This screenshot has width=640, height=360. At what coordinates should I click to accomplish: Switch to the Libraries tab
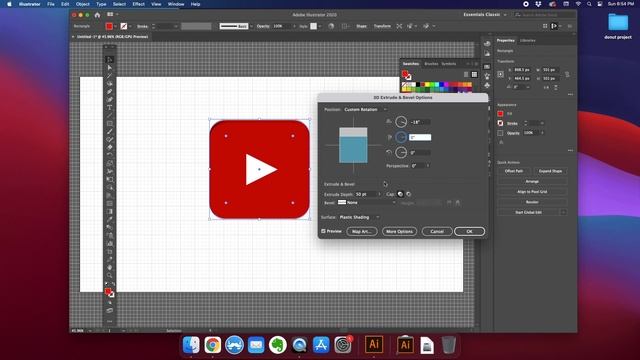(527, 40)
